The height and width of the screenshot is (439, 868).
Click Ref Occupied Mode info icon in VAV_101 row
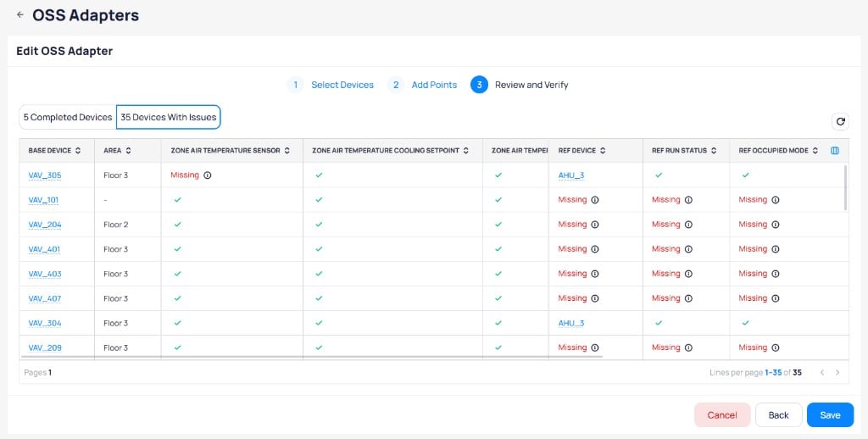pyautogui.click(x=776, y=200)
